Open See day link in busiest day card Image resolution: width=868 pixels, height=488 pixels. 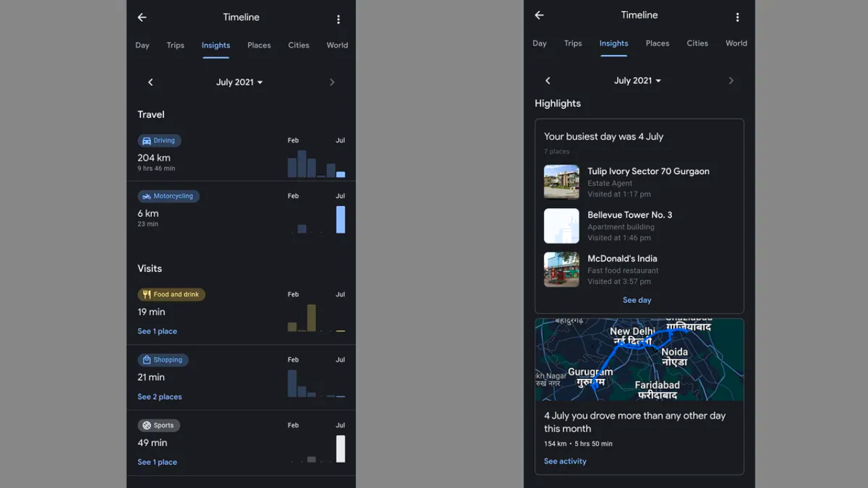click(x=637, y=300)
